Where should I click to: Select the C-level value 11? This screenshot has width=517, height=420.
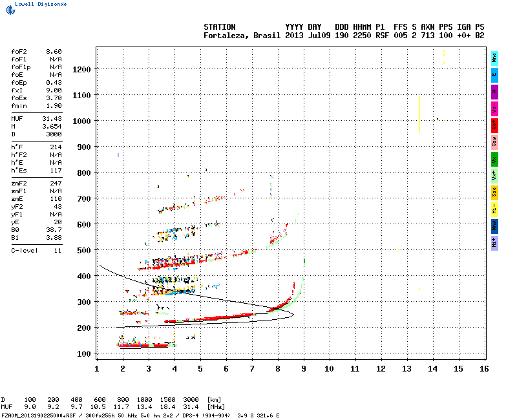tap(58, 251)
